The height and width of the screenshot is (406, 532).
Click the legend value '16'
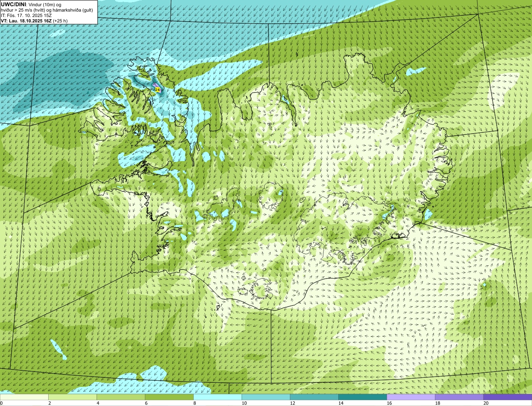(389, 403)
